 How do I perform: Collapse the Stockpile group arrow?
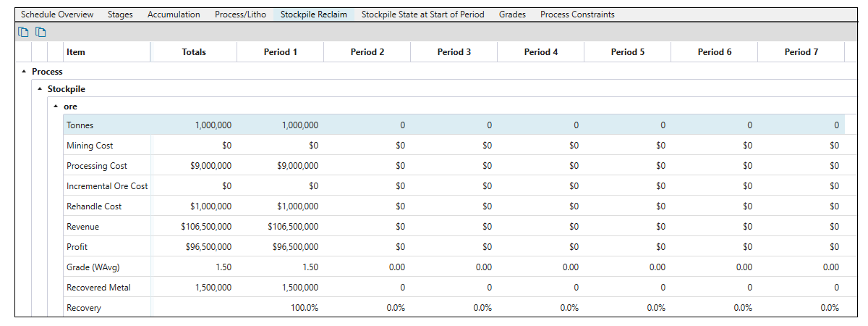[x=40, y=89]
